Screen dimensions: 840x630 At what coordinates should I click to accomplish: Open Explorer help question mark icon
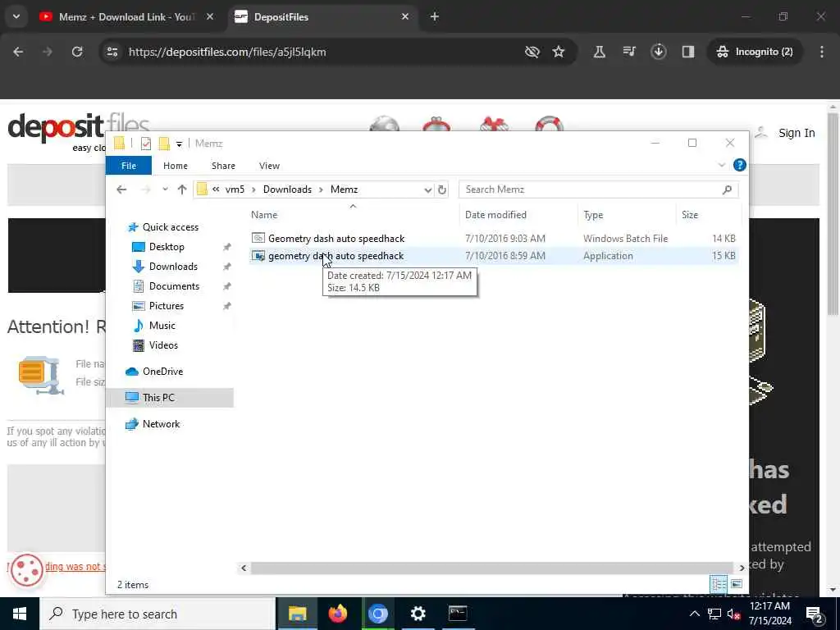pos(739,165)
